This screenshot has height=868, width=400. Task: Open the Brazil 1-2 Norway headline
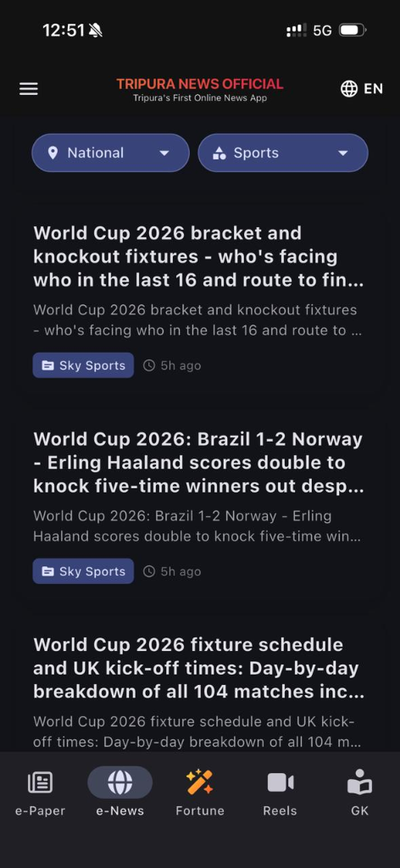(x=198, y=462)
